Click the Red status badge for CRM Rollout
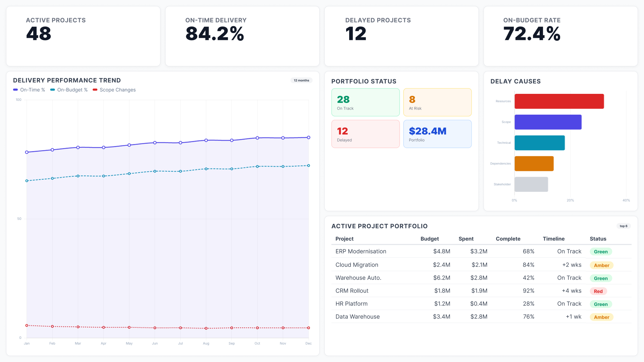644x362 pixels. tap(598, 291)
